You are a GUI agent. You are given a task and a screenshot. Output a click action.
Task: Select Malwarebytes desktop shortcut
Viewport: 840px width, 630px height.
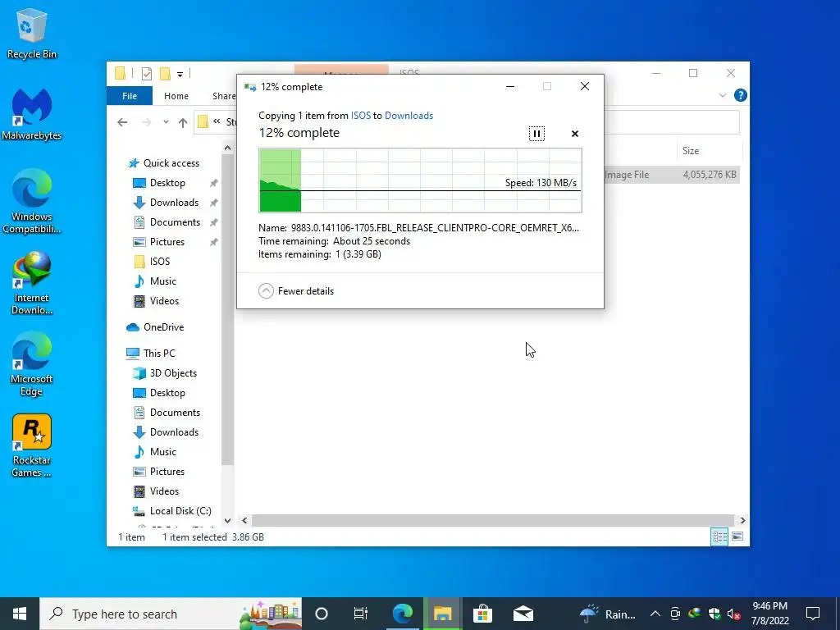32,114
